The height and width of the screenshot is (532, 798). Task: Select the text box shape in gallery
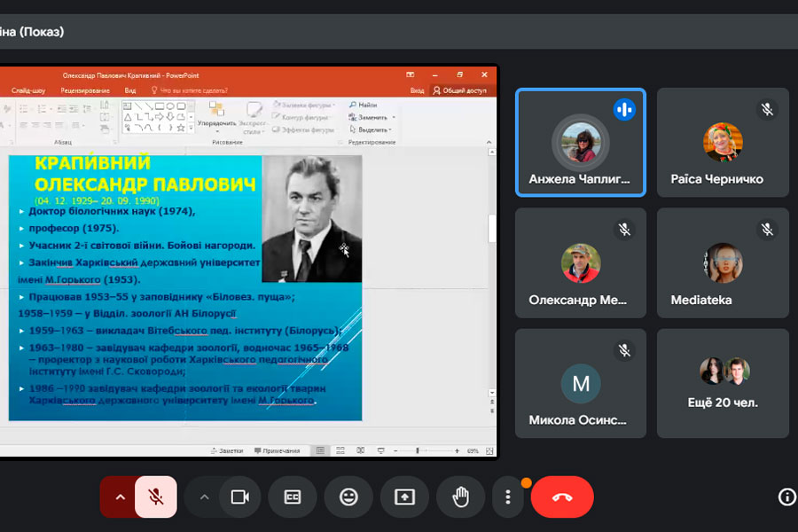[x=127, y=106]
